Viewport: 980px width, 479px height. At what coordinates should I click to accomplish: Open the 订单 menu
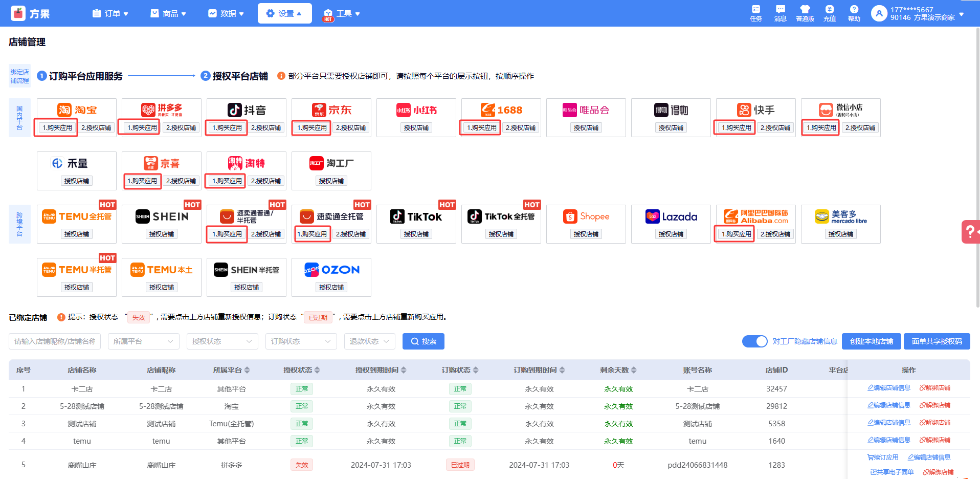110,13
